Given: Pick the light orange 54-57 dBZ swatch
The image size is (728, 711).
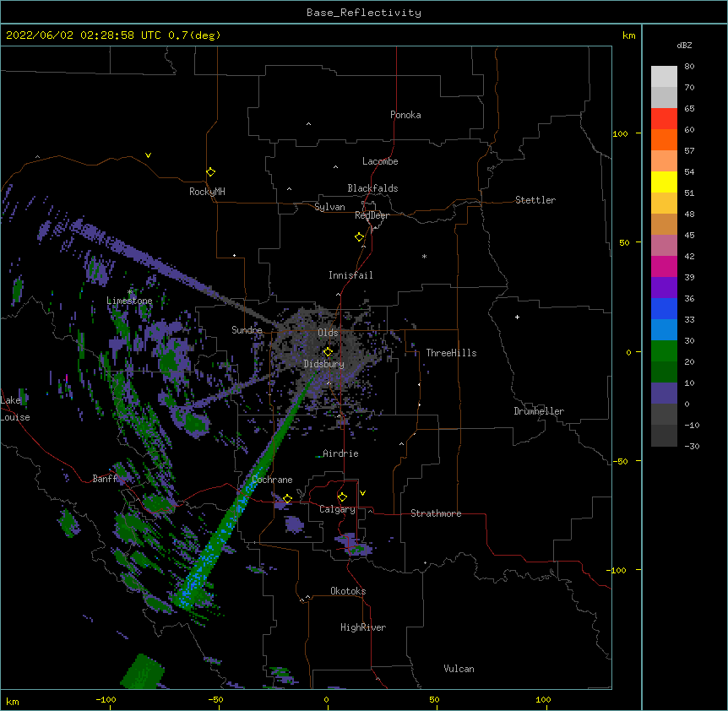Looking at the screenshot, I should pyautogui.click(x=664, y=161).
